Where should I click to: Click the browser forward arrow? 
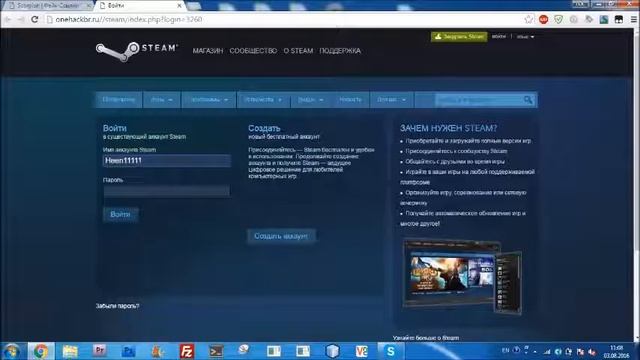coord(21,20)
